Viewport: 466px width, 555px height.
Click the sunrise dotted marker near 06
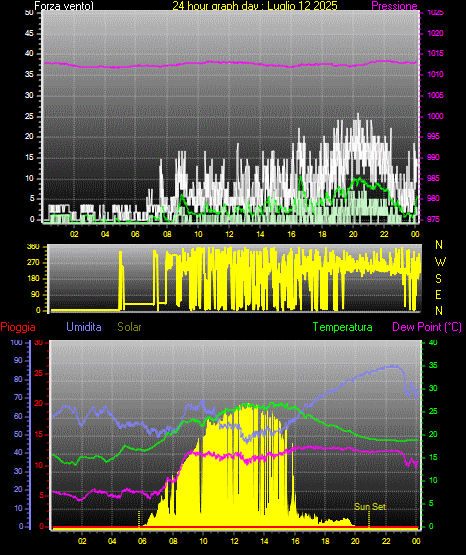(139, 519)
